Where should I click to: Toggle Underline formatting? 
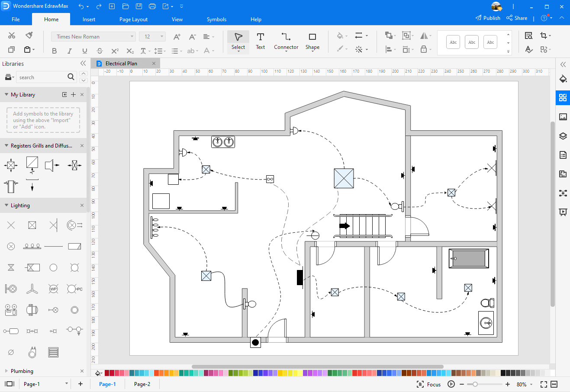[84, 51]
